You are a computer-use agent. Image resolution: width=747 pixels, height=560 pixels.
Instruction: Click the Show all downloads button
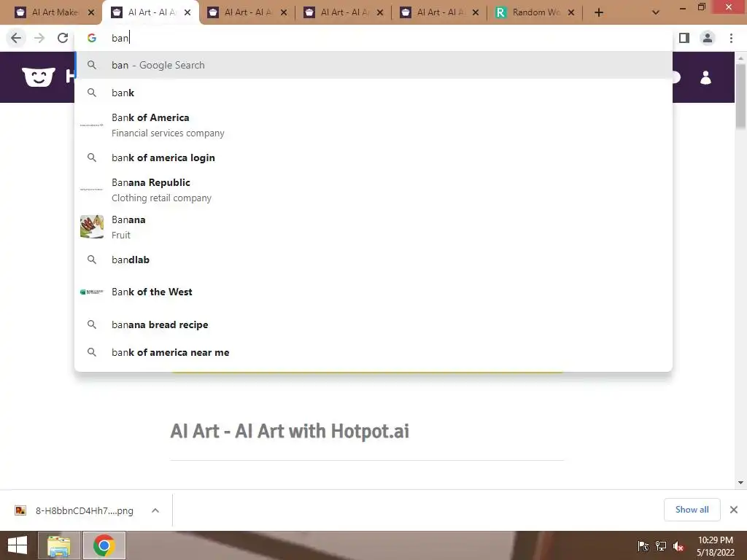tap(692, 510)
